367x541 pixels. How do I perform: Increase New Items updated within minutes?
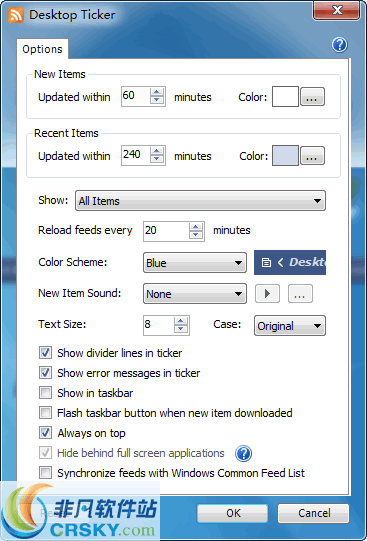[x=157, y=92]
